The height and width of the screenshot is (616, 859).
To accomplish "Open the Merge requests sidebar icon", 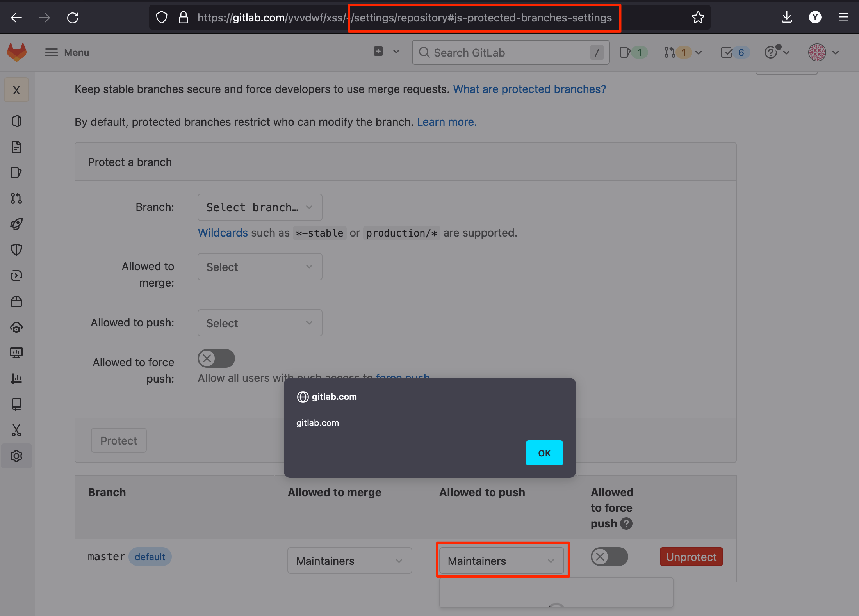I will pos(16,198).
